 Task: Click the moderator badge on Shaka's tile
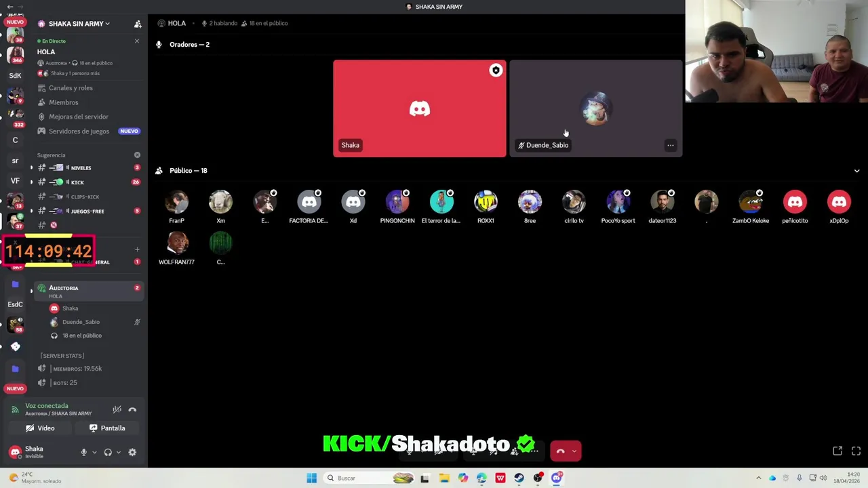coord(496,70)
